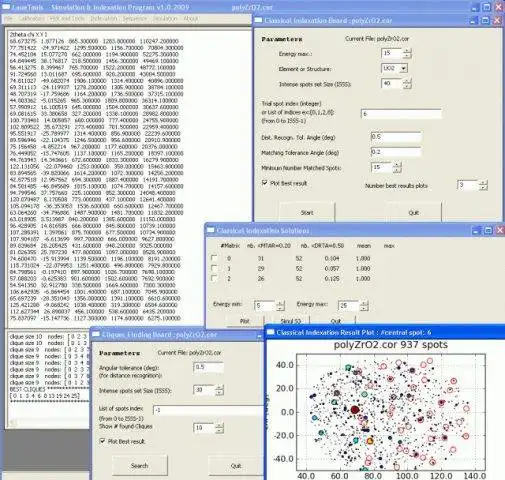The width and height of the screenshot is (505, 480).
Task: Maximize the Classical Indexation Solutions window
Action: [x=488, y=230]
